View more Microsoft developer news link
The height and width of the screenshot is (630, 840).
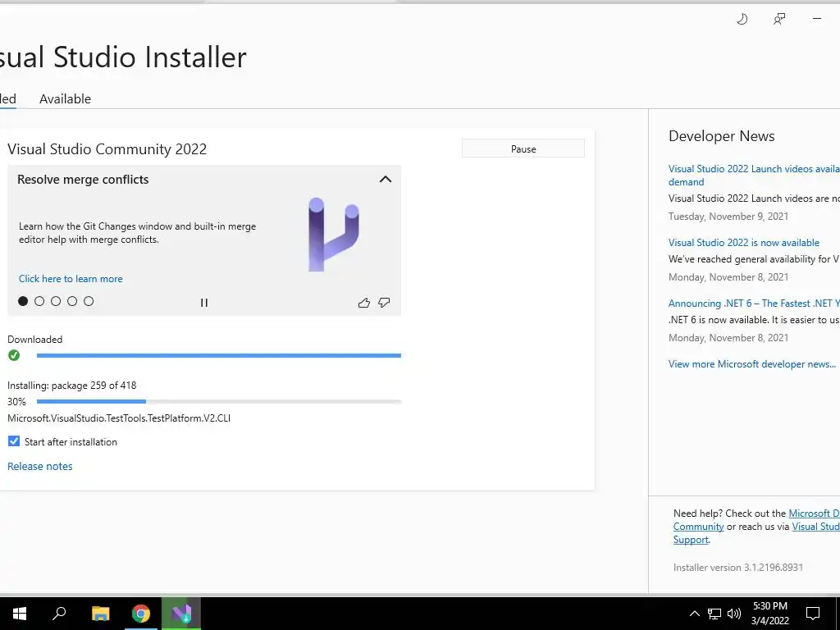pyautogui.click(x=751, y=364)
